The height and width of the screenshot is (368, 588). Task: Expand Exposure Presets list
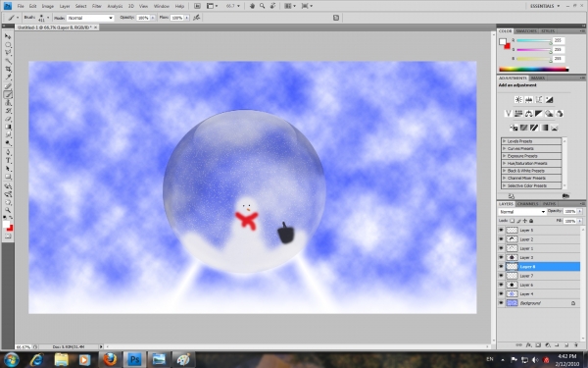(504, 156)
